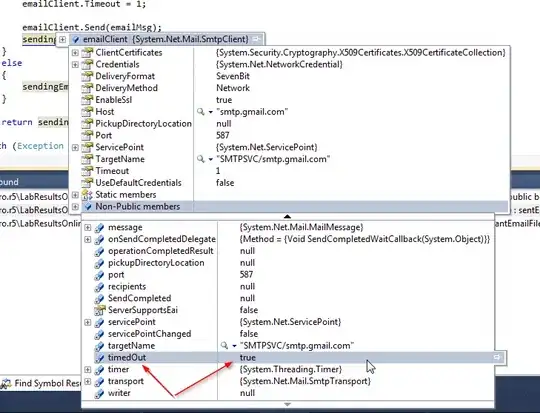Expand the Credentials property node
This screenshot has height=413, width=540.
75,64
